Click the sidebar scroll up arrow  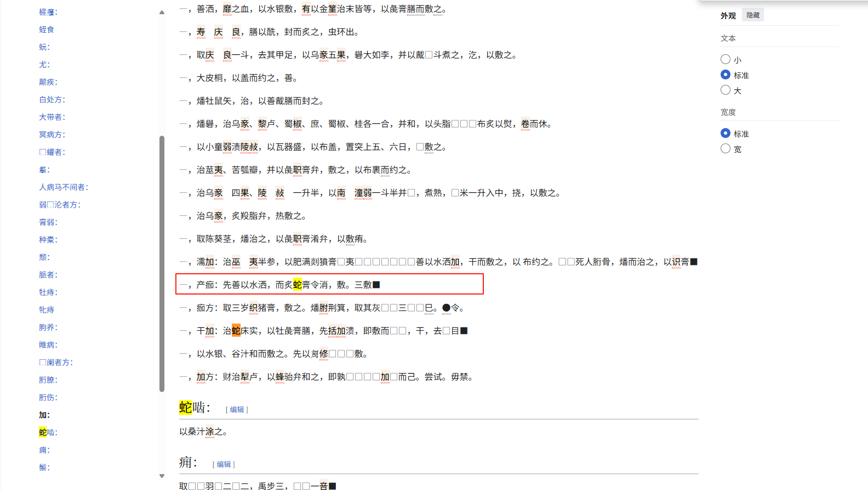[x=162, y=12]
